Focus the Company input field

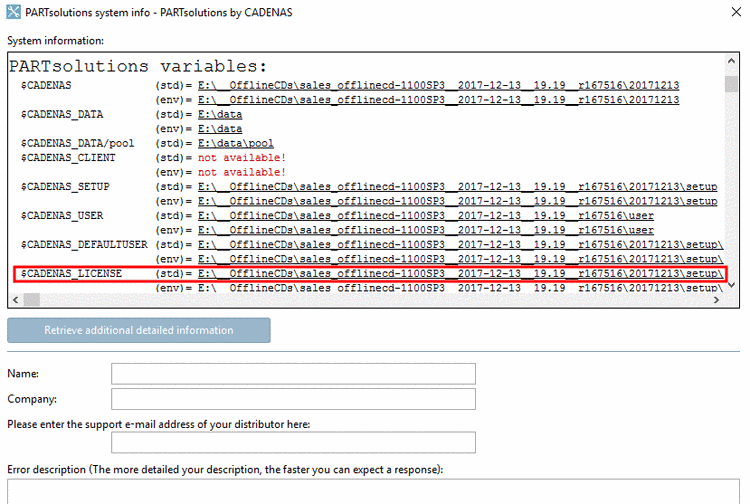293,399
